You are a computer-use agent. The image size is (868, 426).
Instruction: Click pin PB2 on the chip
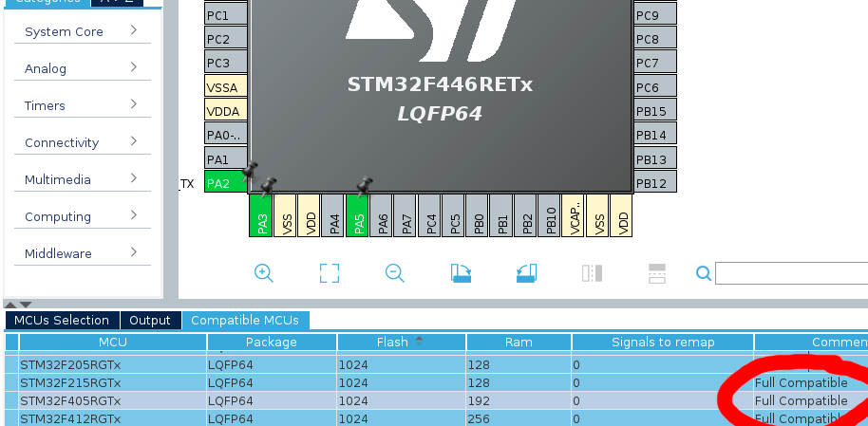coord(526,215)
